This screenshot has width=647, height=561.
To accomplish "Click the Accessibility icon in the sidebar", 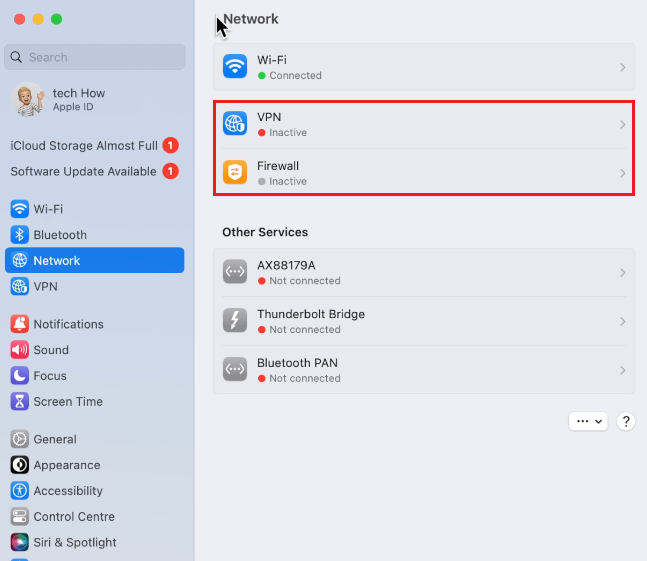I will 19,490.
